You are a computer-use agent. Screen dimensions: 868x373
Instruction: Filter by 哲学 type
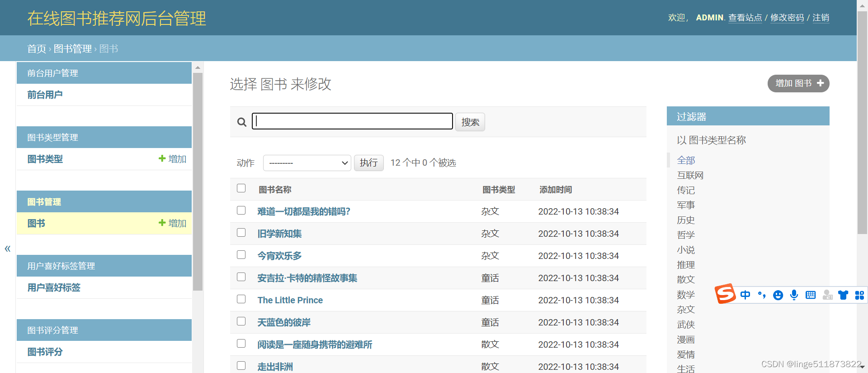[686, 235]
